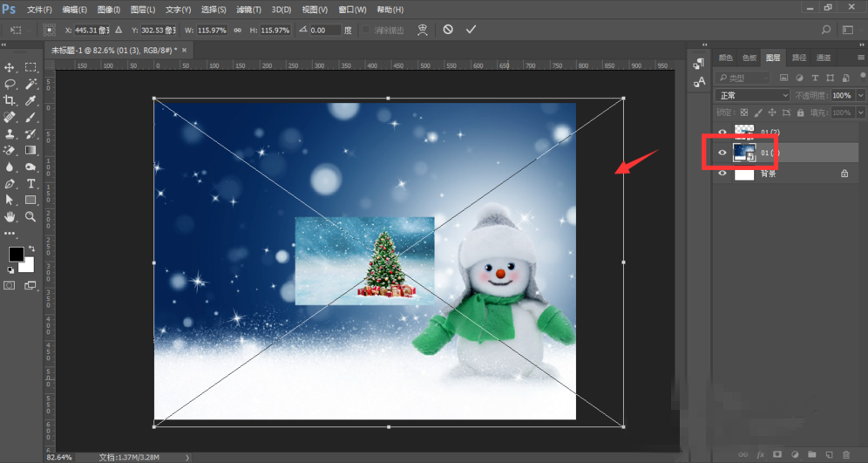Select the Lasso tool
The width and height of the screenshot is (868, 463).
(10, 85)
